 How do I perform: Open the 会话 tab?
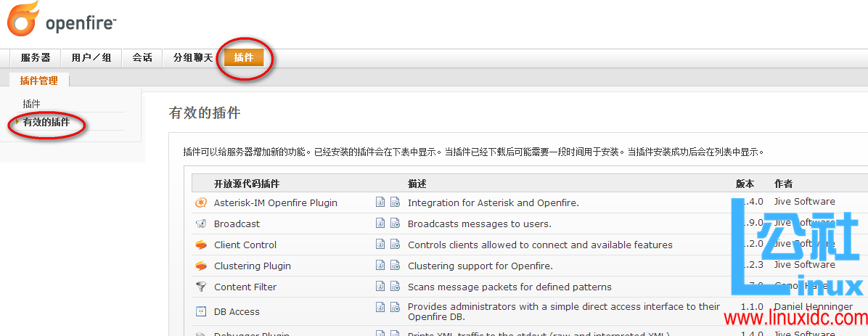(142, 57)
